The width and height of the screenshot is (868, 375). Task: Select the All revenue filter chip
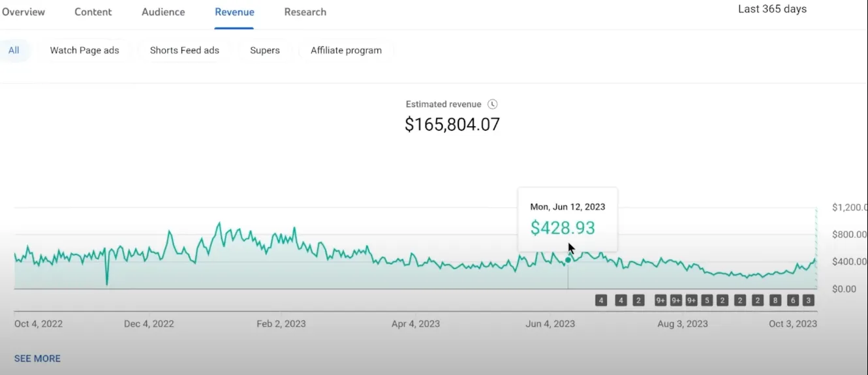click(14, 50)
